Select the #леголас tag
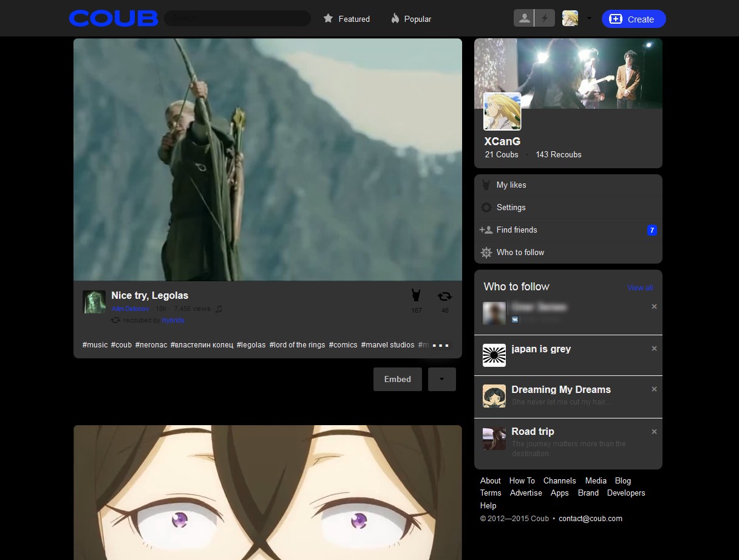The image size is (739, 560). (x=151, y=344)
